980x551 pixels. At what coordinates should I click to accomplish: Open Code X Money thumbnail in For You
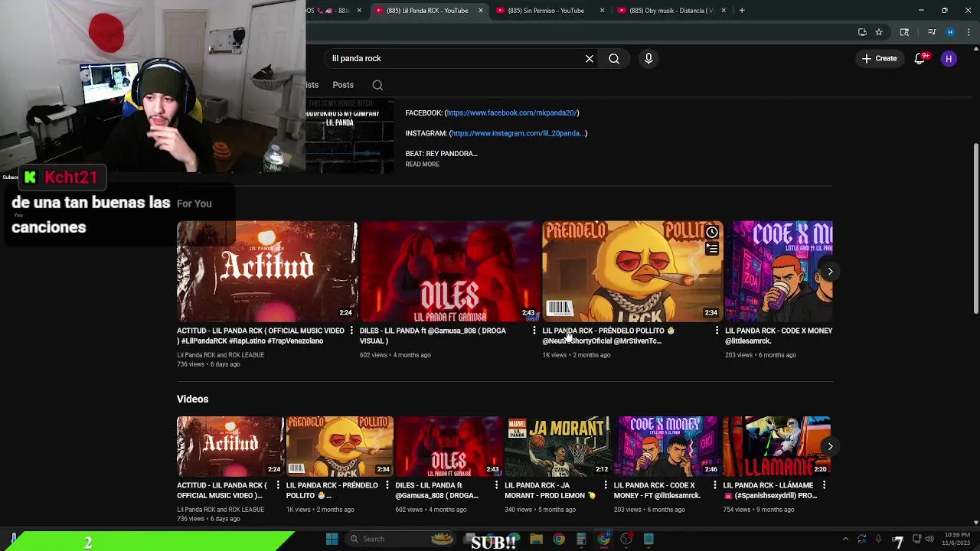coord(779,271)
